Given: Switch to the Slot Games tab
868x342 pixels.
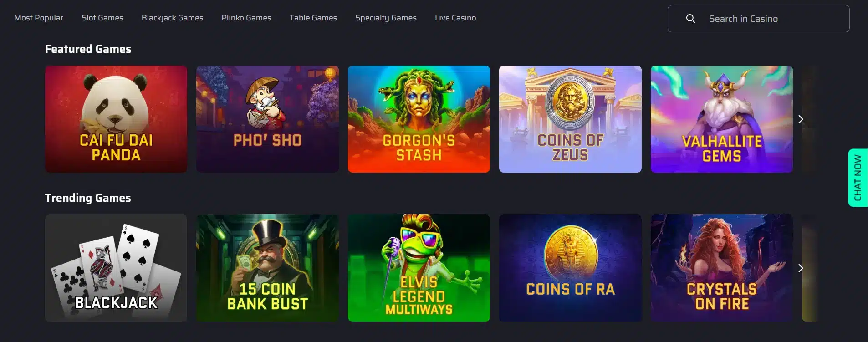Looking at the screenshot, I should 102,18.
